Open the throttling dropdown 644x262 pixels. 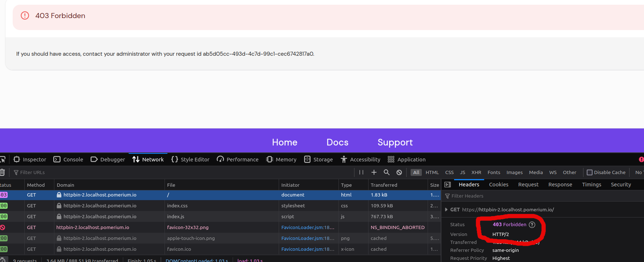pyautogui.click(x=639, y=172)
